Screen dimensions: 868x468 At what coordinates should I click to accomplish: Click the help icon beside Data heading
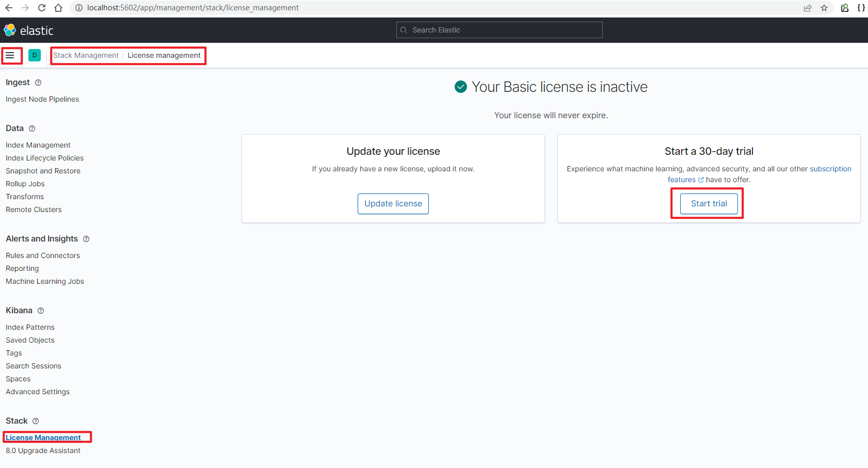(32, 128)
